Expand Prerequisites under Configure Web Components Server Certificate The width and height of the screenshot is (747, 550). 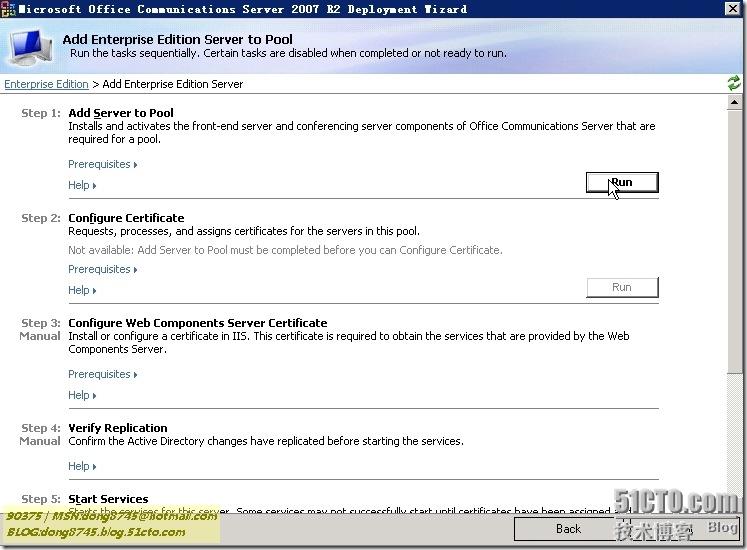pos(102,374)
